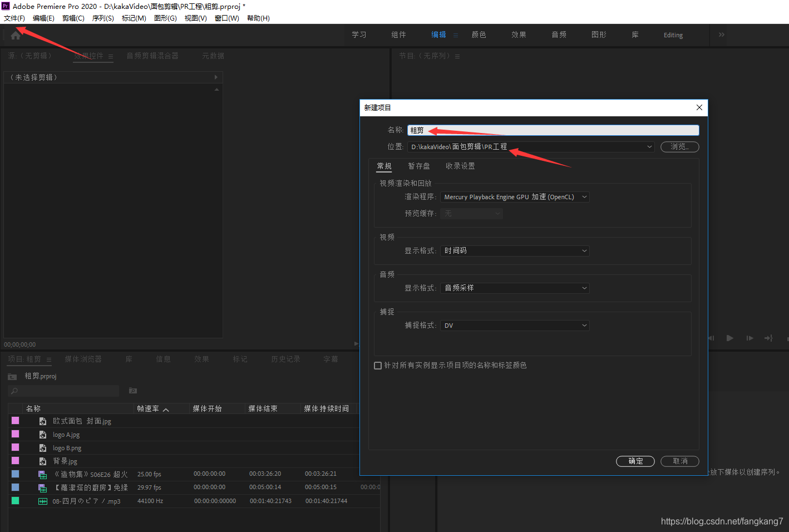Click file icon of 欧式面包 封面.jpg

[x=43, y=421]
